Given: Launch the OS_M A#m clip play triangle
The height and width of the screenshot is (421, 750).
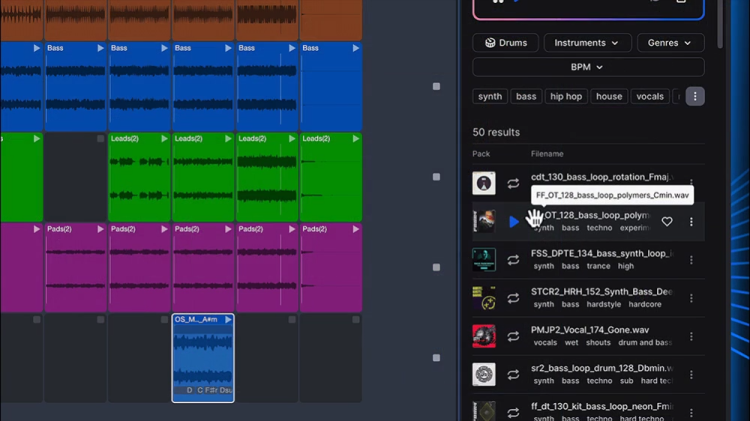Looking at the screenshot, I should coord(228,320).
